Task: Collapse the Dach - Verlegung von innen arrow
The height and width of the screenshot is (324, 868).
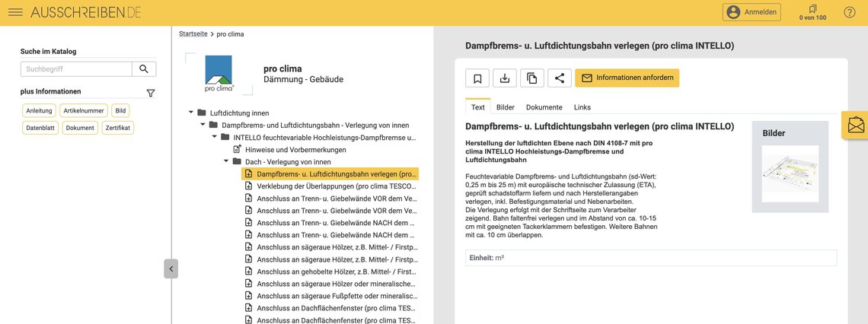Action: 226,161
